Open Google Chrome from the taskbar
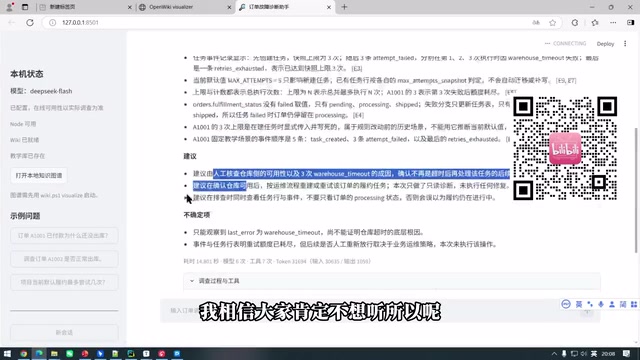The width and height of the screenshot is (640, 360). [23, 353]
